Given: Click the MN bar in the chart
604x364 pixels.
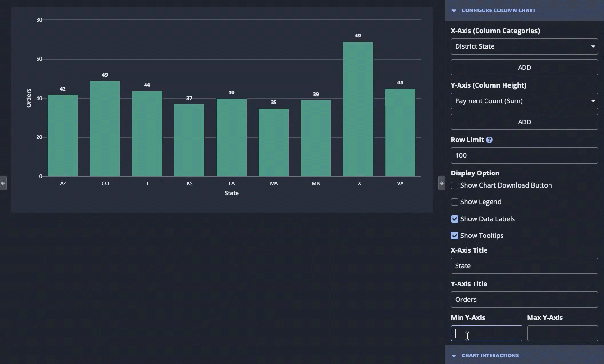Looking at the screenshot, I should point(316,138).
